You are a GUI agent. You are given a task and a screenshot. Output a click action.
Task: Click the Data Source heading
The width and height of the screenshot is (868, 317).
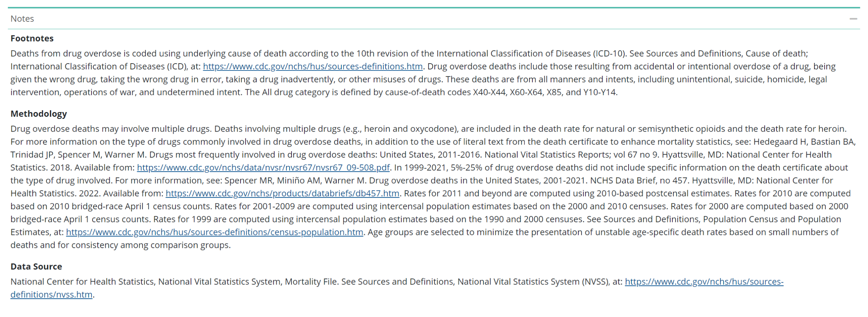click(36, 267)
